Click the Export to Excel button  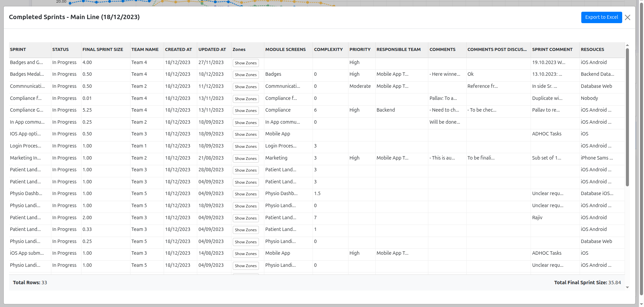click(601, 17)
